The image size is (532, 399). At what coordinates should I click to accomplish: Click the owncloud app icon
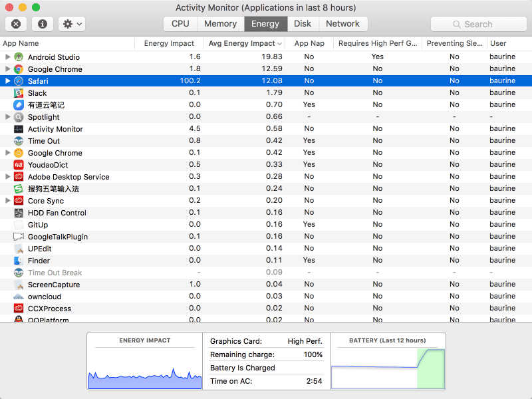pos(19,297)
